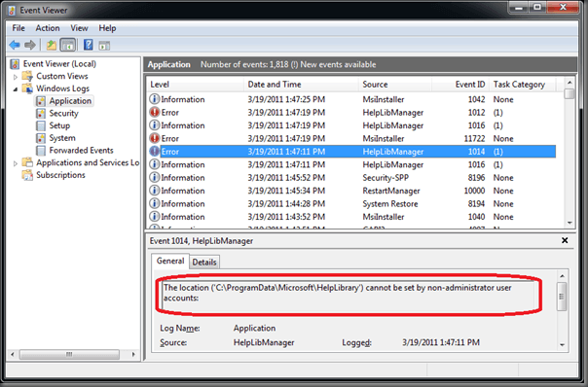Image resolution: width=588 pixels, height=387 pixels.
Task: Open the View menu
Action: pos(79,28)
